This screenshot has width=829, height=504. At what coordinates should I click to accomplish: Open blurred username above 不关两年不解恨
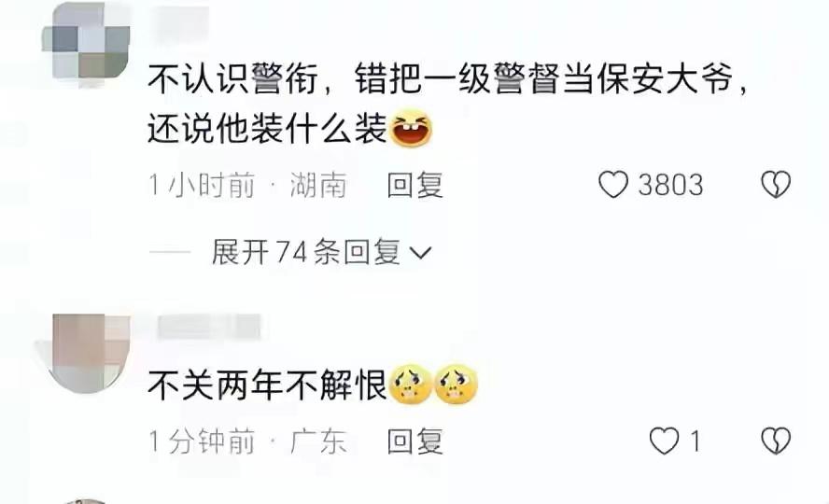click(x=209, y=327)
